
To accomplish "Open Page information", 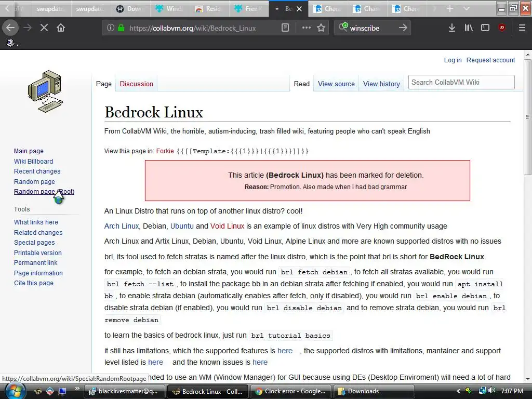I will click(x=38, y=273).
